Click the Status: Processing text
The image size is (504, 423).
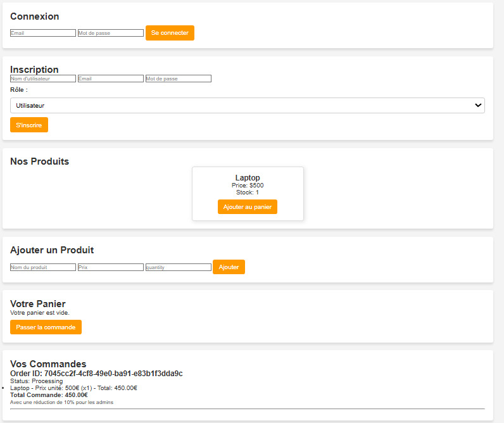click(x=37, y=381)
